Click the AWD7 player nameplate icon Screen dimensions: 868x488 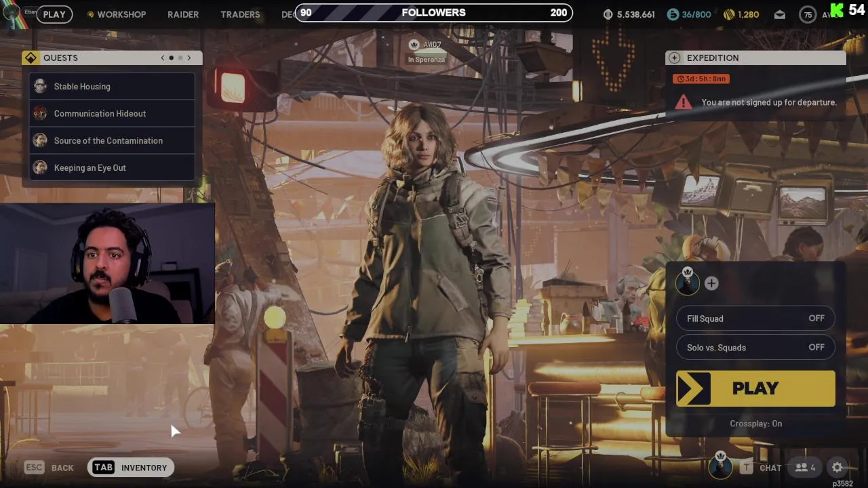[x=414, y=45]
